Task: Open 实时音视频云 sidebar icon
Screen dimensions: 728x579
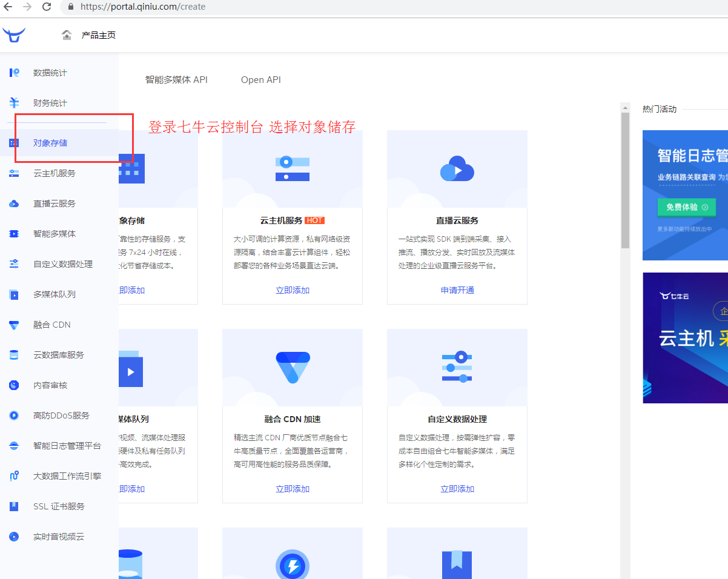Action: pyautogui.click(x=14, y=537)
